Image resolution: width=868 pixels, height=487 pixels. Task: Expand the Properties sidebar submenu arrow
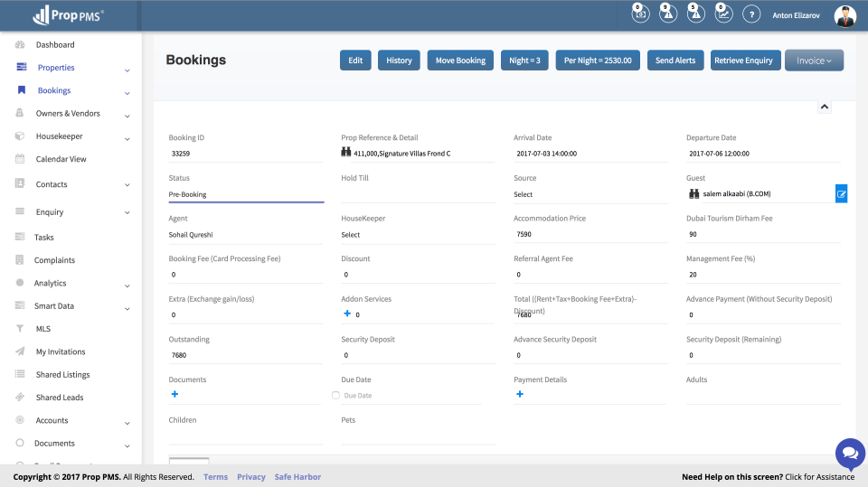point(127,70)
